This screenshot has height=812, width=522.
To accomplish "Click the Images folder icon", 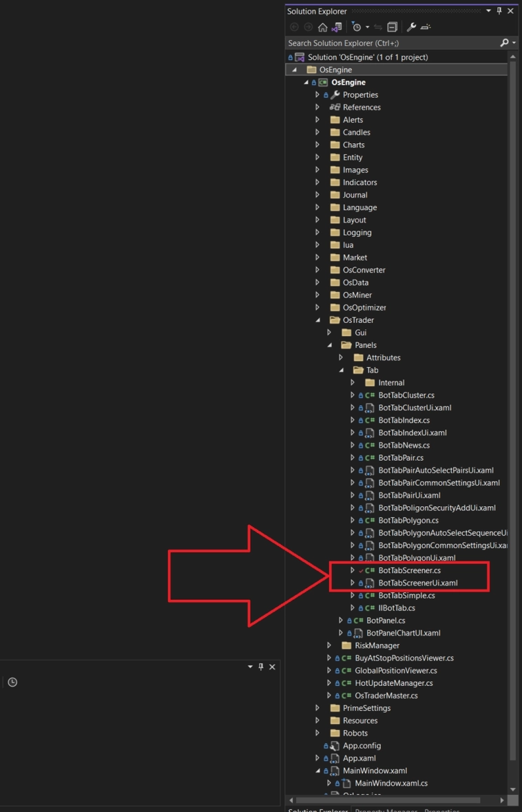I will 335,170.
